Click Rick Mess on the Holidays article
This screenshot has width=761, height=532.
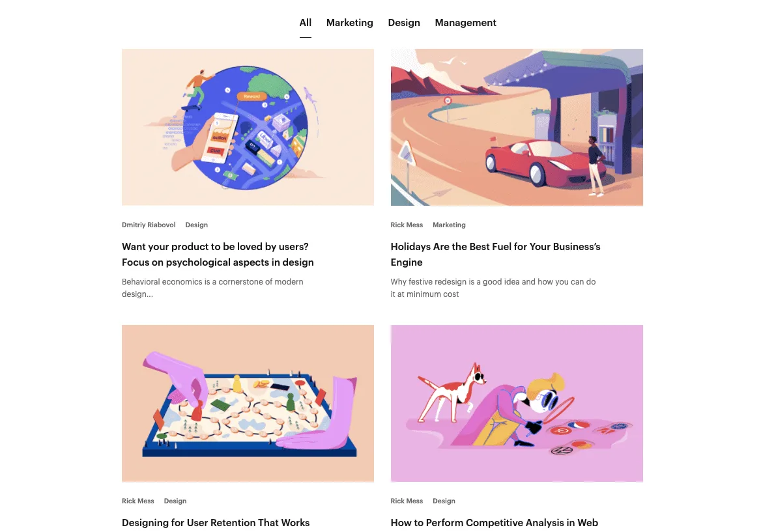coord(407,225)
